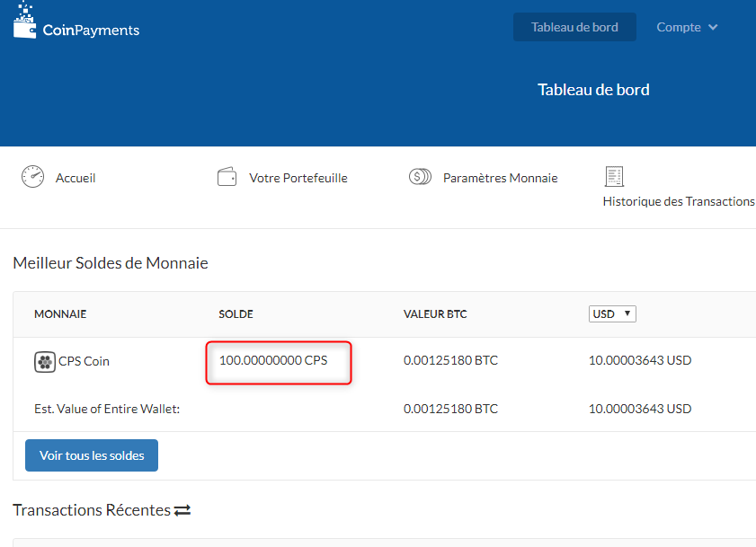Image resolution: width=756 pixels, height=547 pixels.
Task: Open the USD currency dropdown
Action: (x=612, y=313)
